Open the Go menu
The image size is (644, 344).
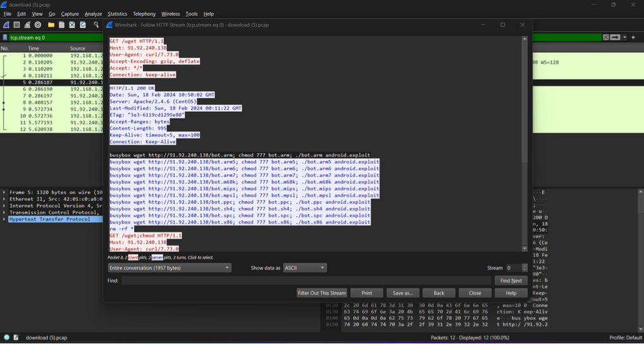point(52,14)
